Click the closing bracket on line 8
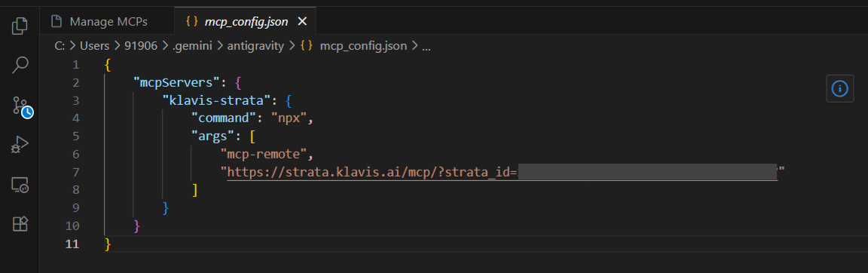 [x=194, y=190]
